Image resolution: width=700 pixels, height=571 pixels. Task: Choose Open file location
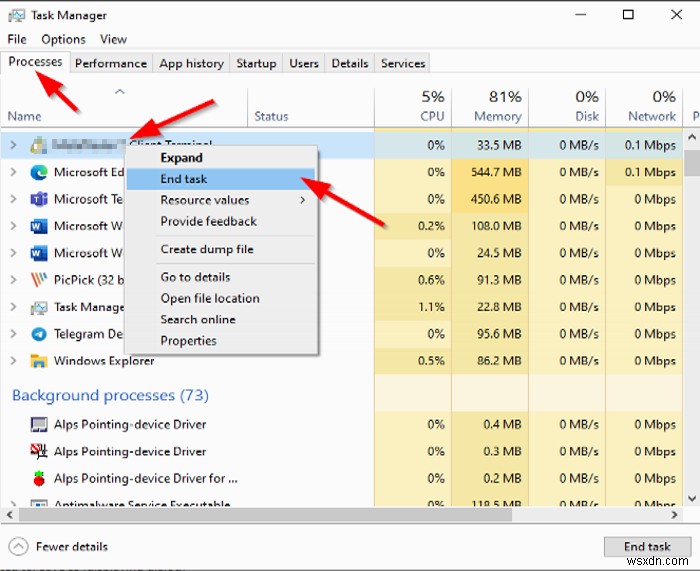point(222,298)
